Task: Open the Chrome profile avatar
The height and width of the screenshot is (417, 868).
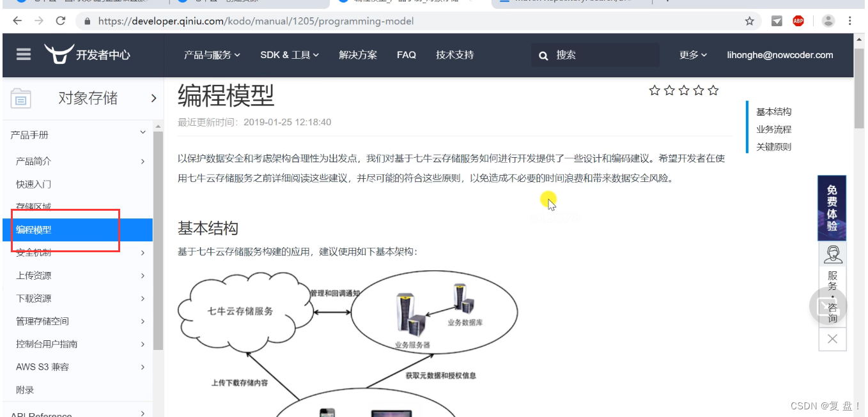Action: click(828, 21)
